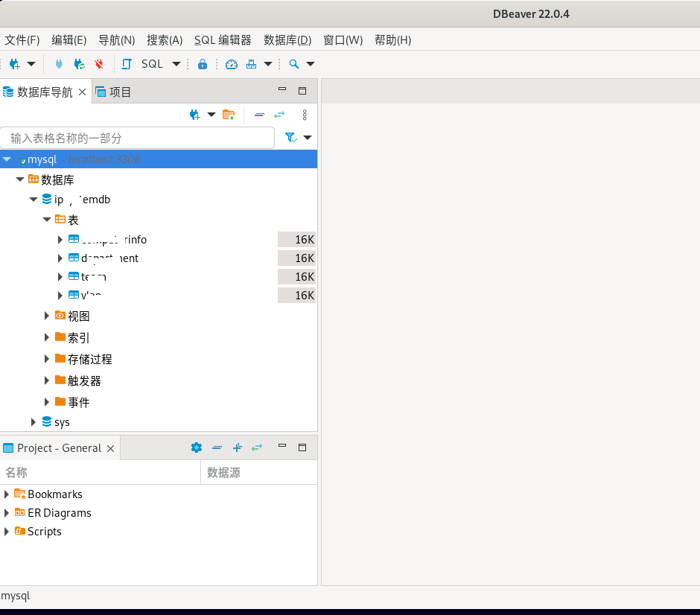The height and width of the screenshot is (615, 700).
Task: Click the main toolbar Connect plug icon
Action: [x=59, y=64]
